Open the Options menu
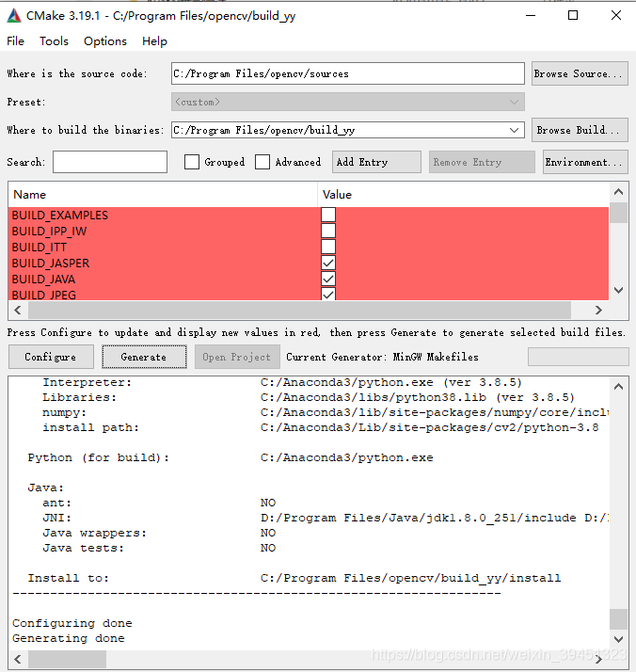The width and height of the screenshot is (636, 672). (105, 41)
